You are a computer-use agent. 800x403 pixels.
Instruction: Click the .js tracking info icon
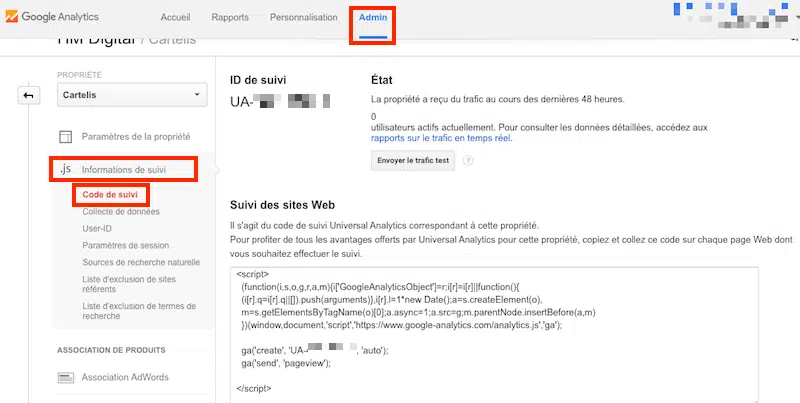tap(65, 171)
